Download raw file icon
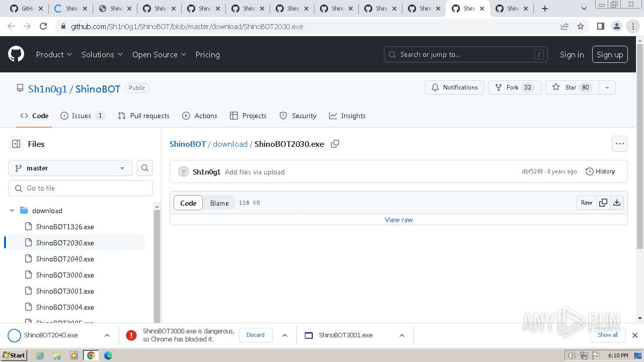This screenshot has width=644, height=362. tap(617, 203)
